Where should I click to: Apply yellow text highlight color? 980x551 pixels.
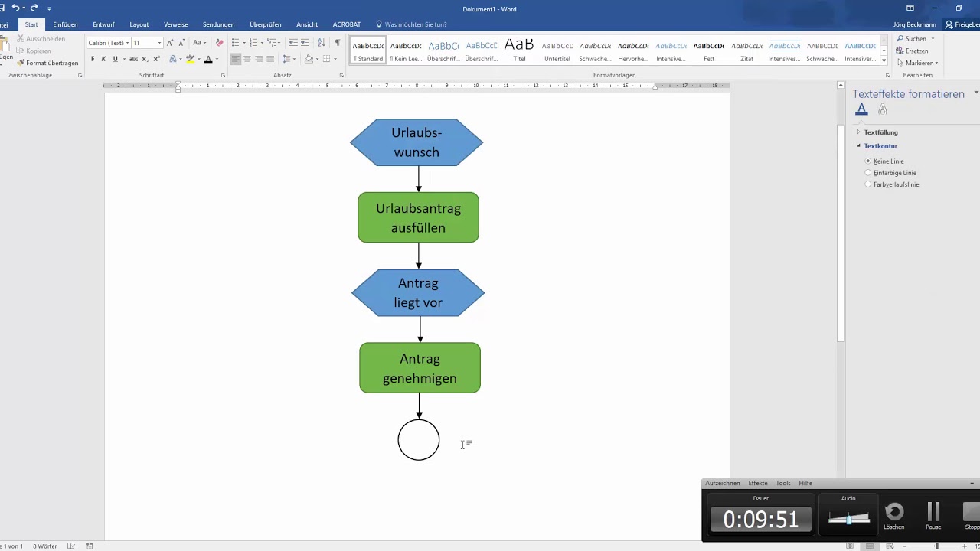190,59
